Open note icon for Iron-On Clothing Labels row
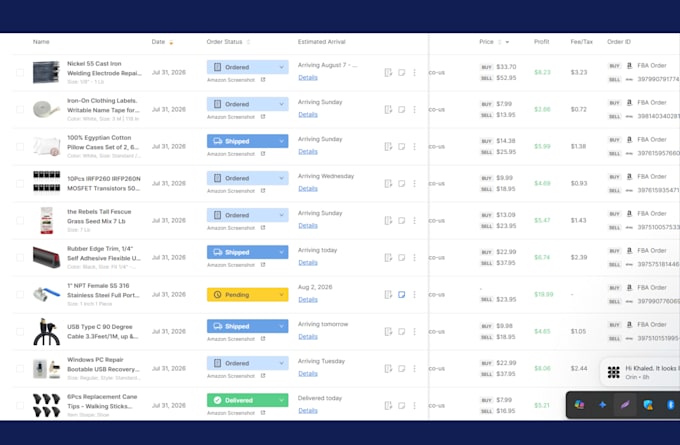680x445 pixels. tap(402, 110)
